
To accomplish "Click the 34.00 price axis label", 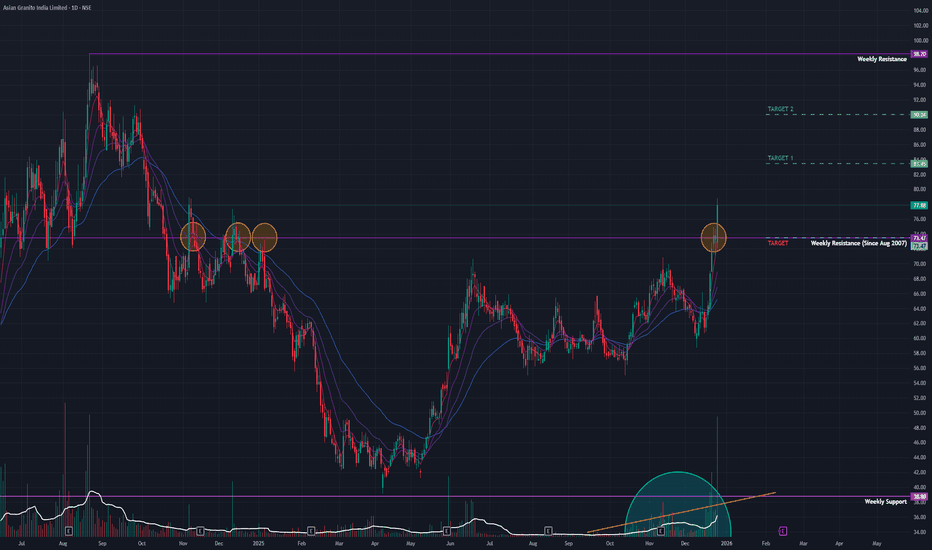I will [920, 532].
